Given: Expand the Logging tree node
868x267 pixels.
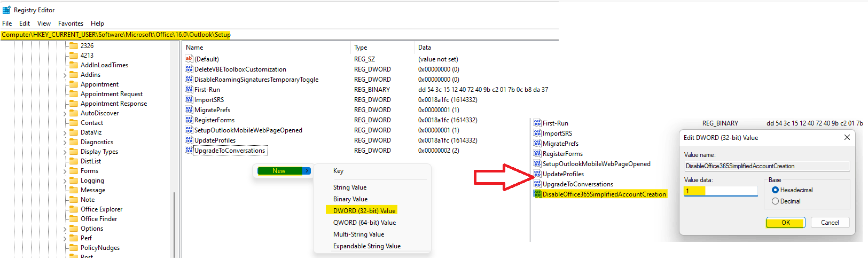Looking at the screenshot, I should pyautogui.click(x=65, y=180).
